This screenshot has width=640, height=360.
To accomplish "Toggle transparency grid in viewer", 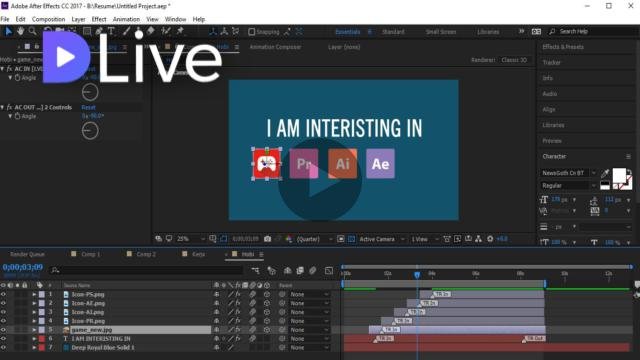I will click(351, 239).
